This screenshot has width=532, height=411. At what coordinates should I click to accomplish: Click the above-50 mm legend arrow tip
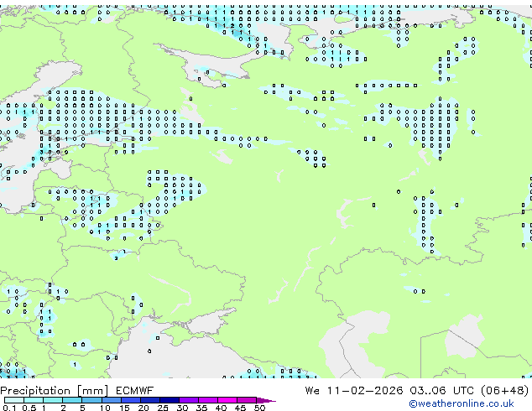click(266, 400)
